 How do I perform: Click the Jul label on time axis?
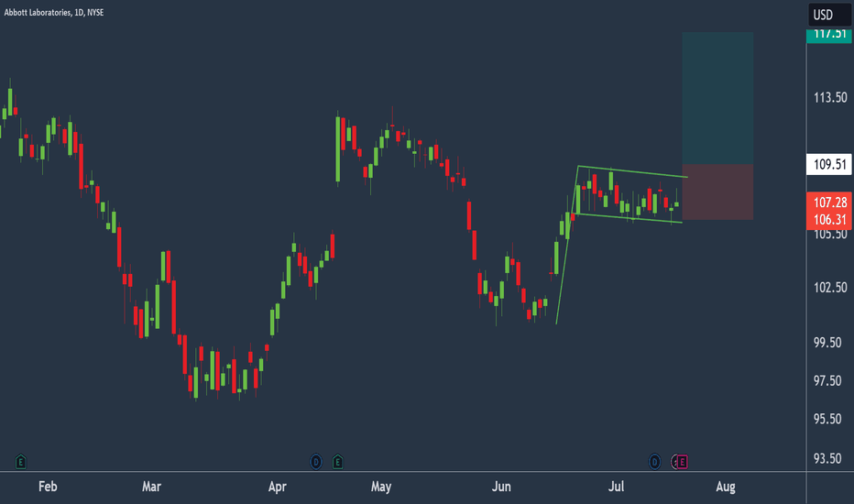coord(616,487)
